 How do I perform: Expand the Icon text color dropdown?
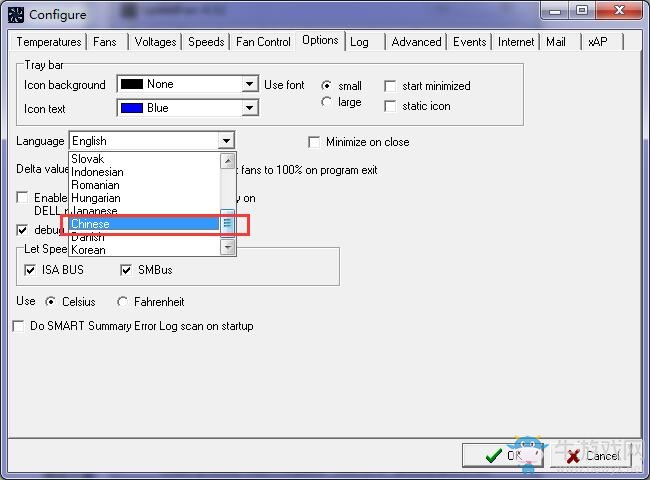249,108
